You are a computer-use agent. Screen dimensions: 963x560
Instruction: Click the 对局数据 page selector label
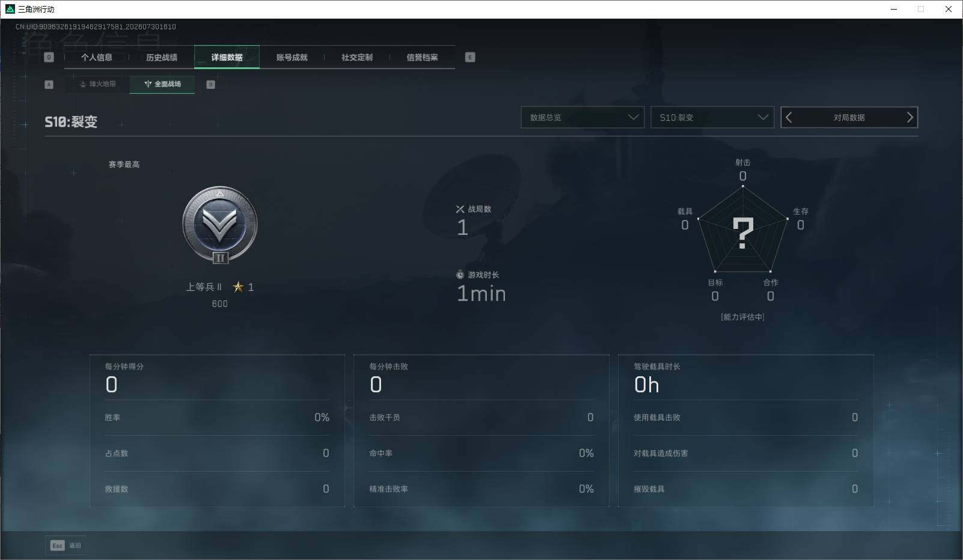[849, 118]
